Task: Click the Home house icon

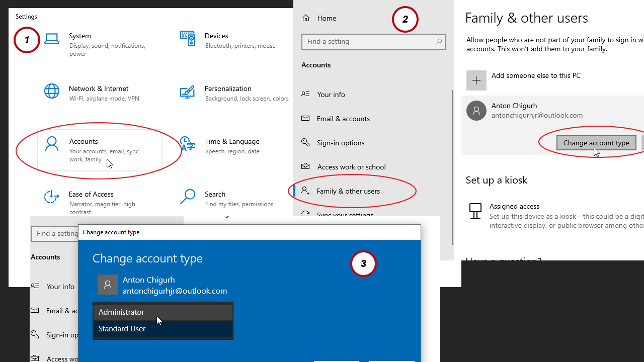Action: 306,18
